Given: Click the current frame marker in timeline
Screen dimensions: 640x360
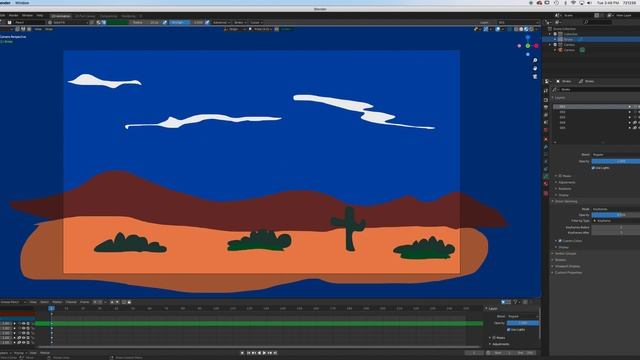Looking at the screenshot, I should coord(51,308).
